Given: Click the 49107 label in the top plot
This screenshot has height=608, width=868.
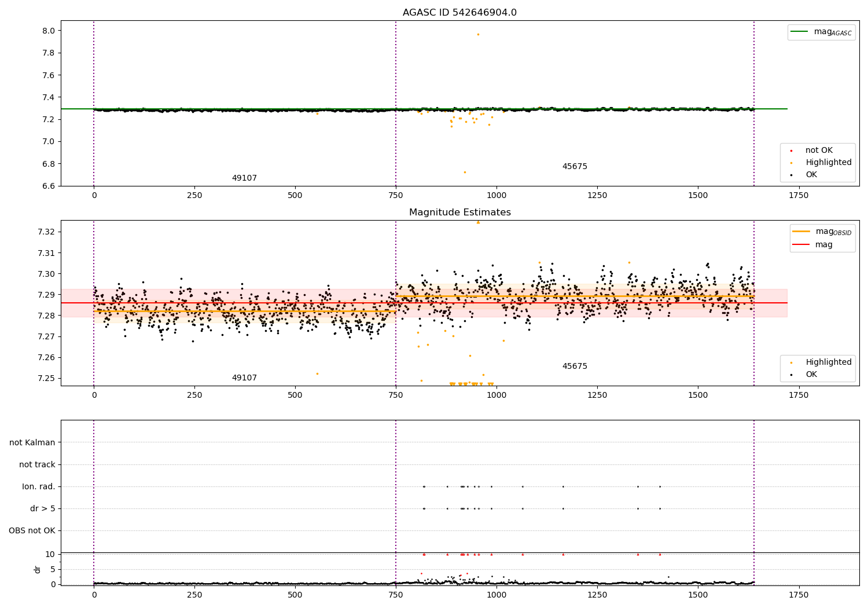Looking at the screenshot, I should 244,178.
